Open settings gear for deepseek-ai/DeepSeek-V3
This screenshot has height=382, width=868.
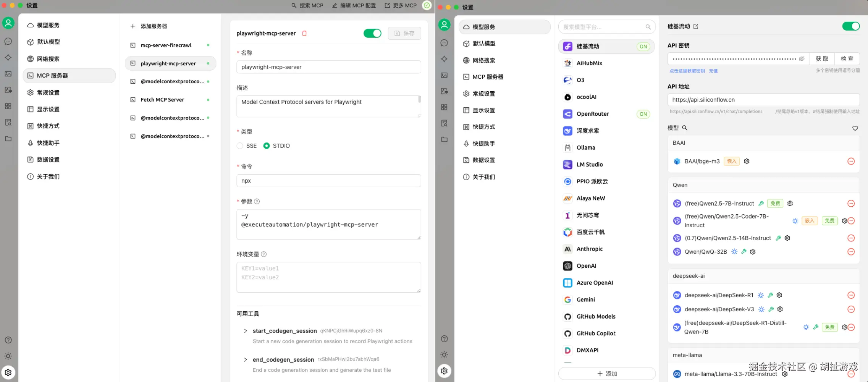coord(780,309)
